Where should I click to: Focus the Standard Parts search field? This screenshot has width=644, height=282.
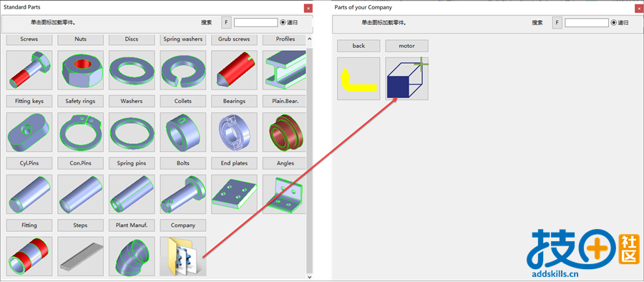[256, 23]
